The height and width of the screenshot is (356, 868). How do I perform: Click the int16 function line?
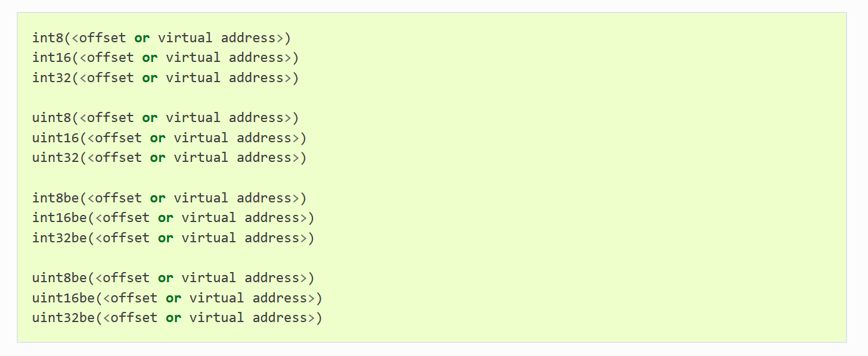pyautogui.click(x=166, y=58)
